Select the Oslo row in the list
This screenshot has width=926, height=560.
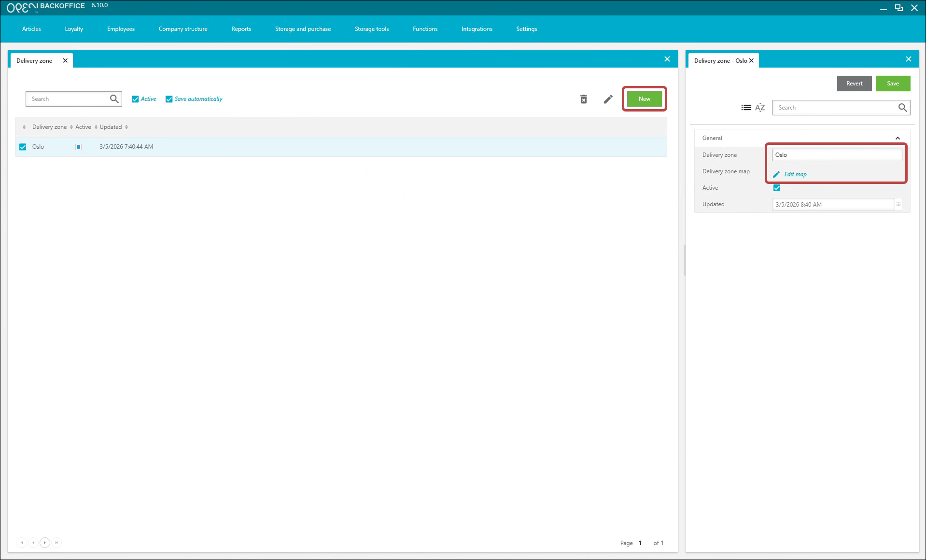point(341,147)
